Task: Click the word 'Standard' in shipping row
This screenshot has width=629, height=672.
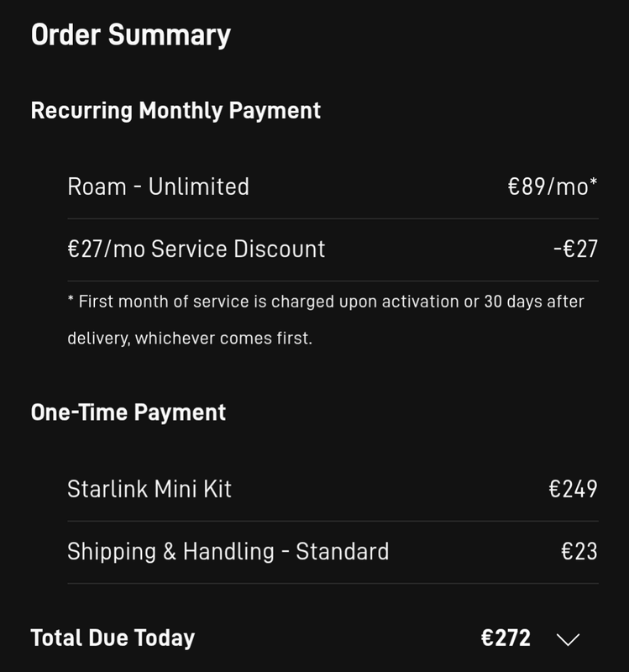Action: click(343, 552)
